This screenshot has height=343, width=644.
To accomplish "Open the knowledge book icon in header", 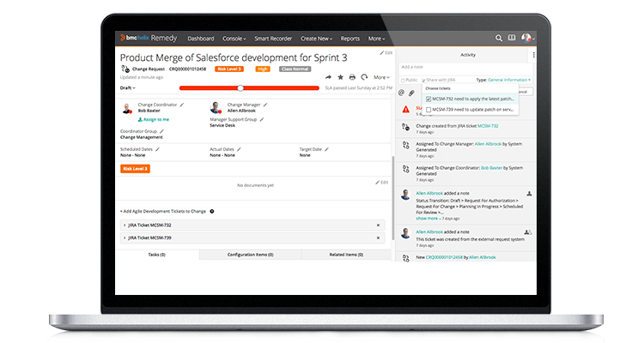I will click(512, 38).
